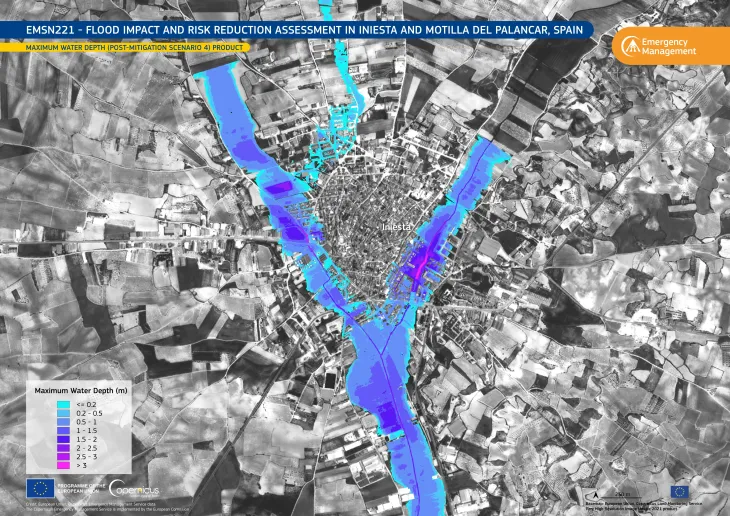The height and width of the screenshot is (516, 730).
Task: Click the small EU flag at bottom right
Action: (x=680, y=492)
